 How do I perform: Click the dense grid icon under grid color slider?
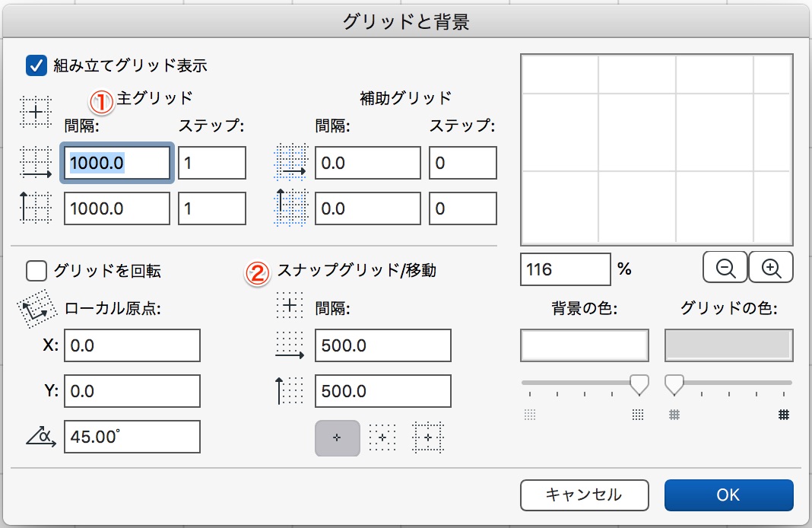pyautogui.click(x=784, y=415)
